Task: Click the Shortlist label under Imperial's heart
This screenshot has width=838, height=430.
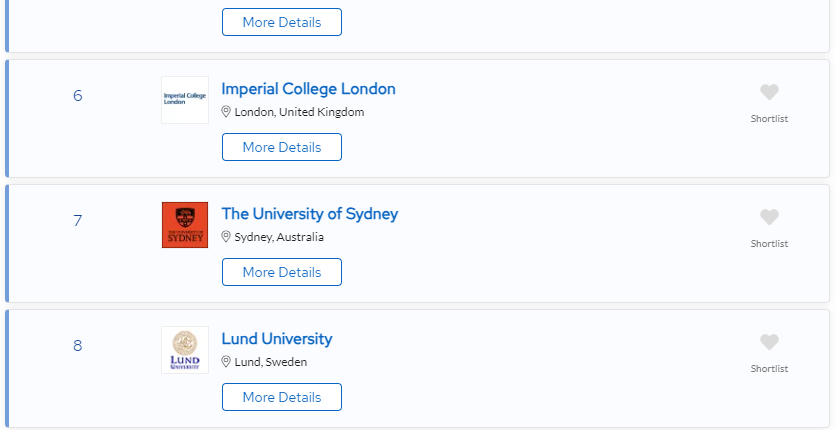Action: [x=769, y=119]
